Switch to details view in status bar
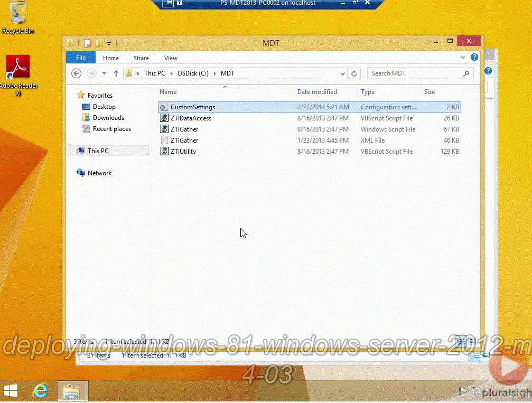532x403 pixels. tap(461, 341)
